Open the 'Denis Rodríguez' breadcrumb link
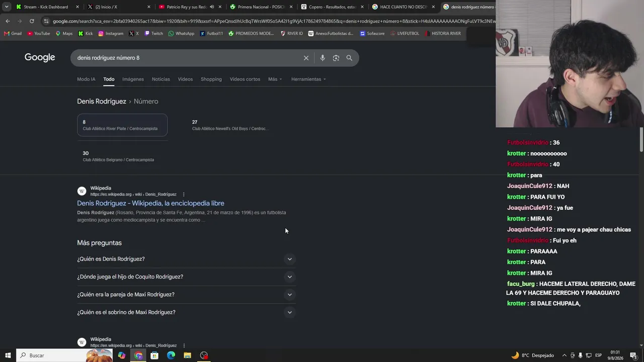 (102, 101)
